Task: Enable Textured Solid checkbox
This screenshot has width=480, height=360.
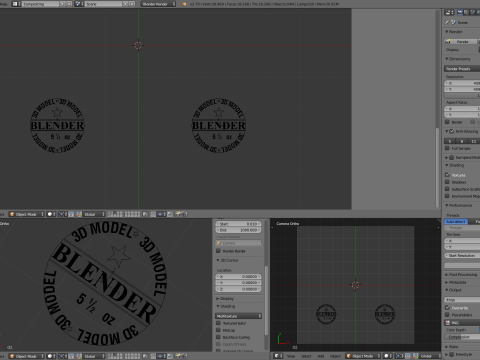Action: 219,323
